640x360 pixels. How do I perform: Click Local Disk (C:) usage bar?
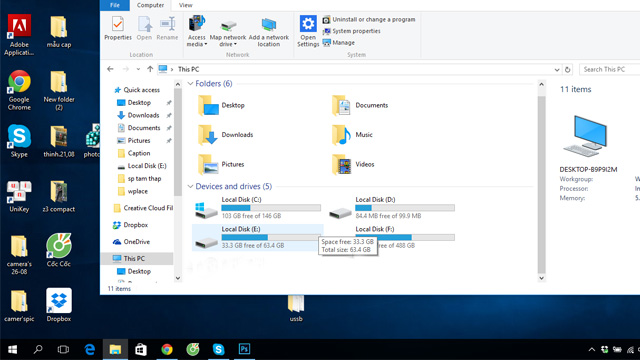click(271, 208)
